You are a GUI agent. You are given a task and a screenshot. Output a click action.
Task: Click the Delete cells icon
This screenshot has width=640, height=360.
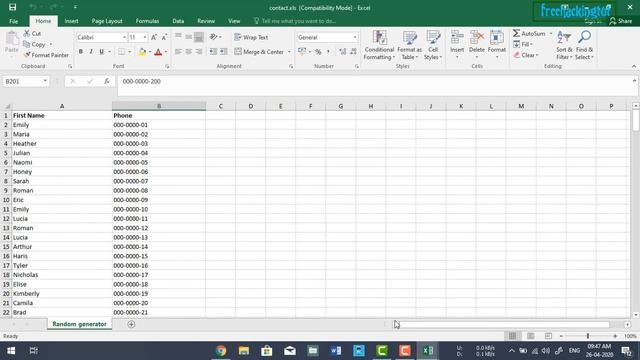[x=476, y=38]
